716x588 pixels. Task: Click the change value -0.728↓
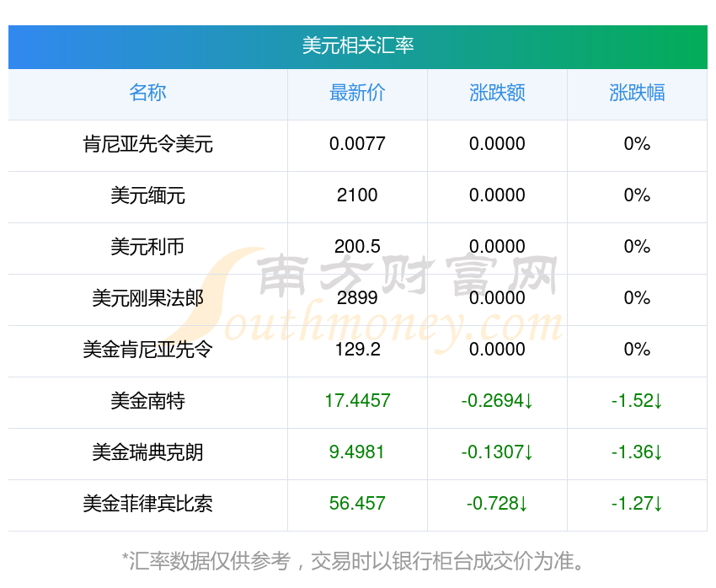[497, 504]
